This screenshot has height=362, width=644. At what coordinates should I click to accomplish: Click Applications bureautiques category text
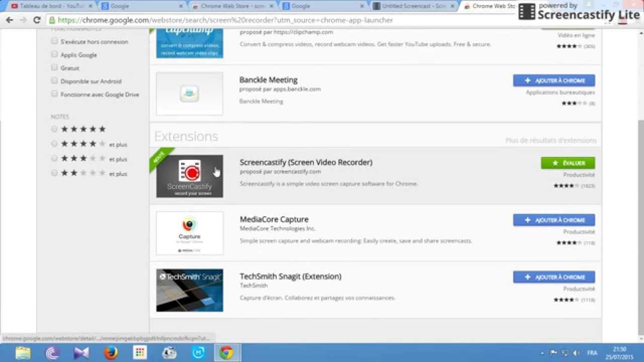[x=560, y=93]
